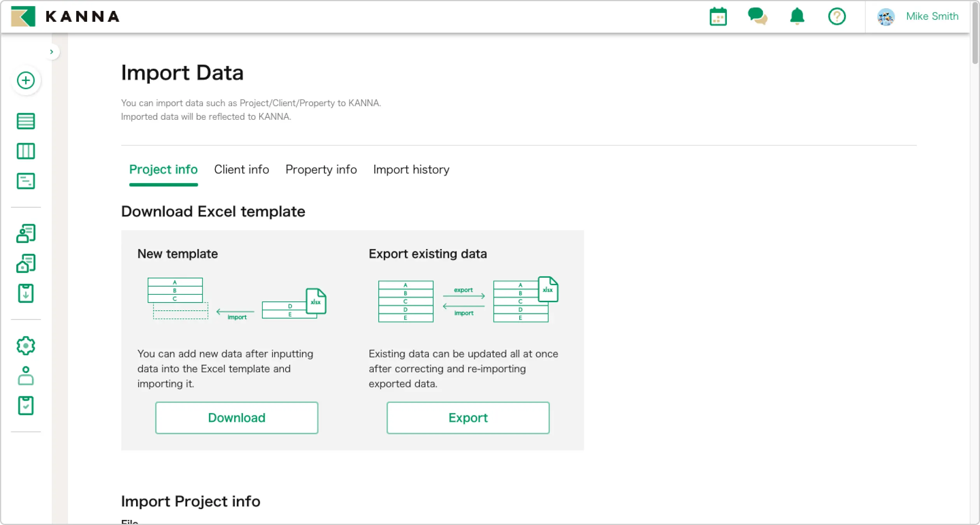
Task: Download the new Excel template
Action: [236, 418]
